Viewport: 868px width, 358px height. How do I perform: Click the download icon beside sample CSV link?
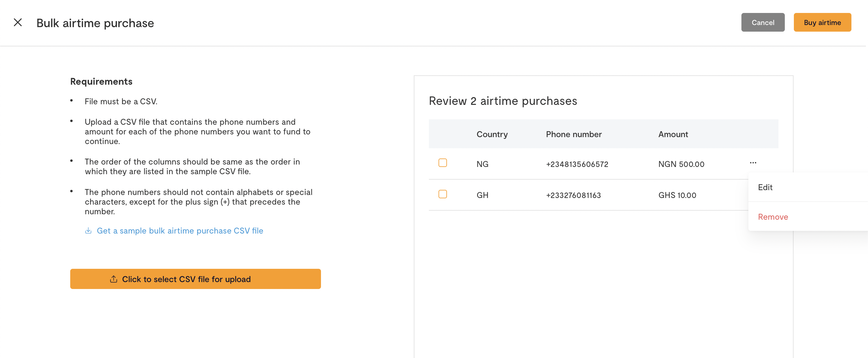pyautogui.click(x=88, y=231)
